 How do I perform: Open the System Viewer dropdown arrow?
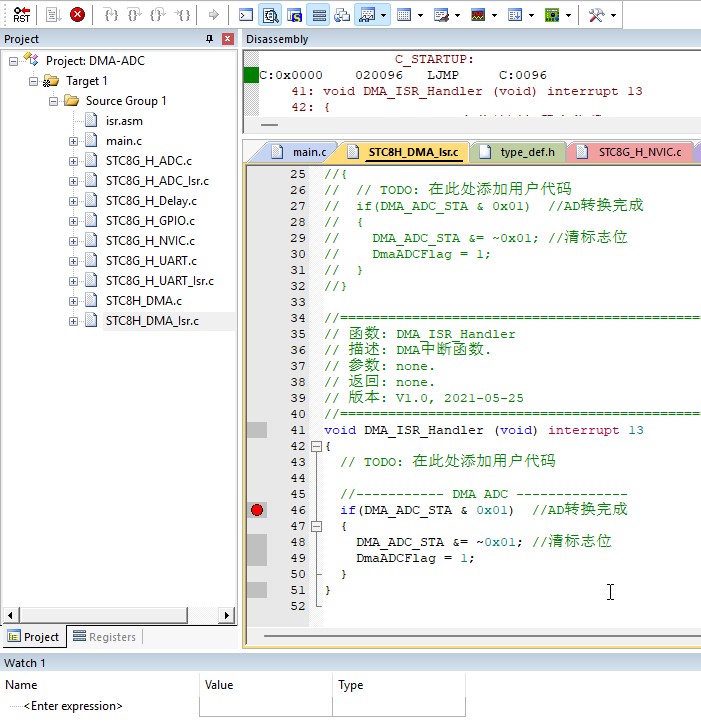tap(568, 15)
